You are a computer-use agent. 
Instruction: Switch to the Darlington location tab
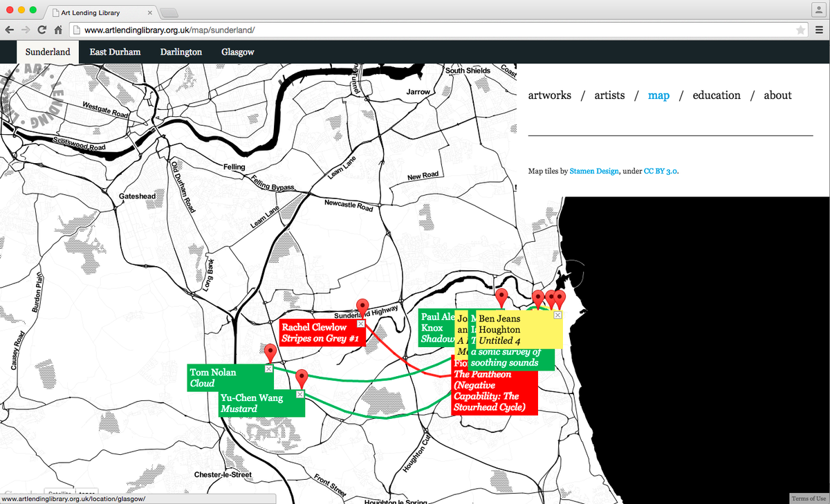pos(181,52)
